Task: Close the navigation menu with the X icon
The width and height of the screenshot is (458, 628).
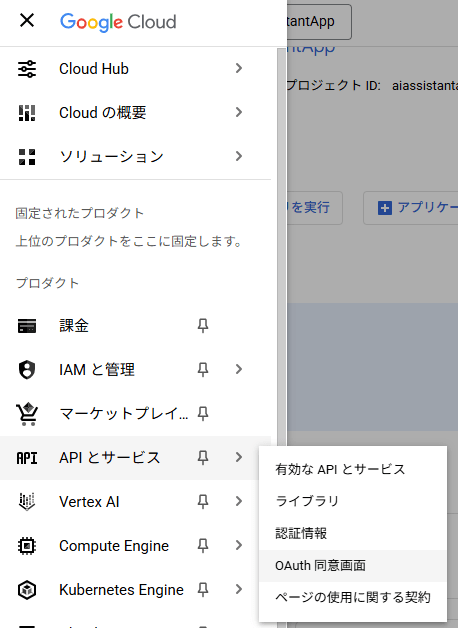Action: (27, 20)
